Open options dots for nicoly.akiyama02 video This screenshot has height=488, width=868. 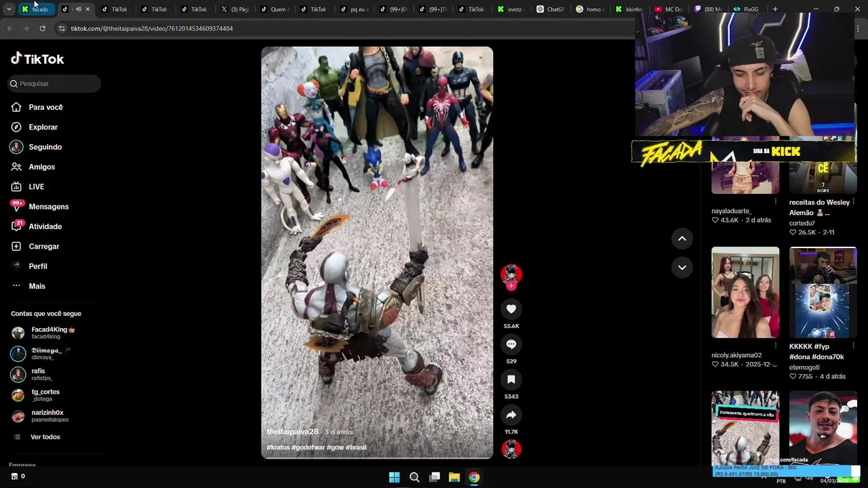pos(776,346)
